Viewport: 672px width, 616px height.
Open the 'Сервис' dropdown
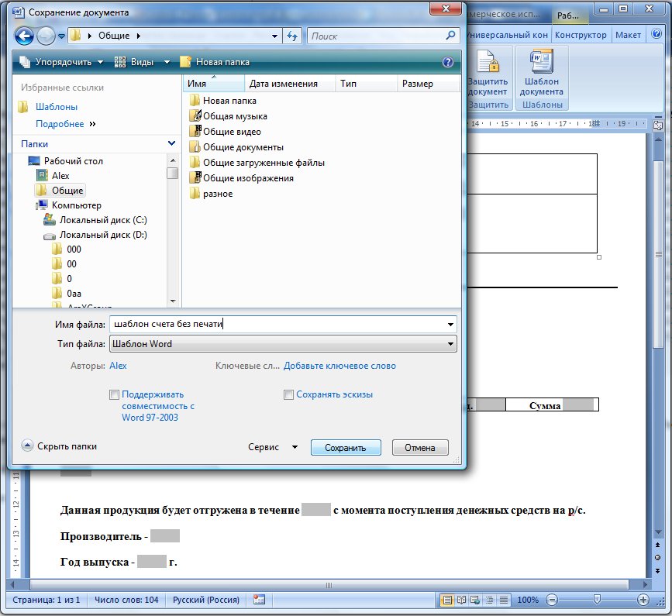pyautogui.click(x=273, y=447)
